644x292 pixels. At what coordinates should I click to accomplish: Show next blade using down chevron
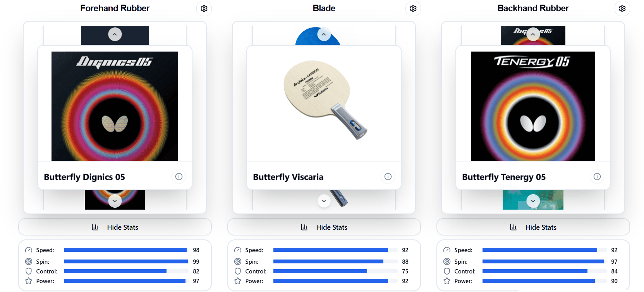click(324, 201)
